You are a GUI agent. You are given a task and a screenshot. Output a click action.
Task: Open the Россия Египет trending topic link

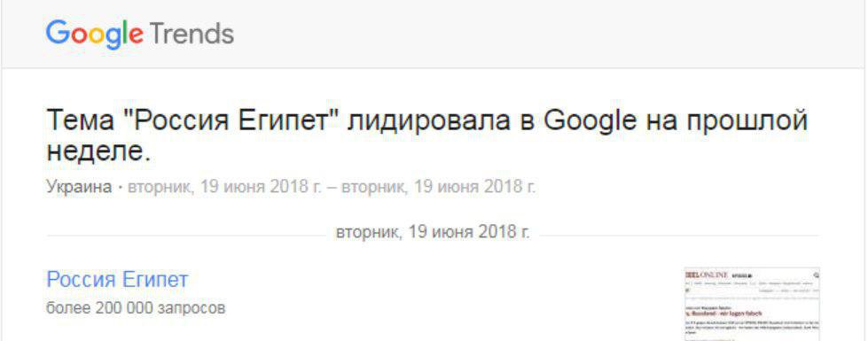[x=117, y=280]
